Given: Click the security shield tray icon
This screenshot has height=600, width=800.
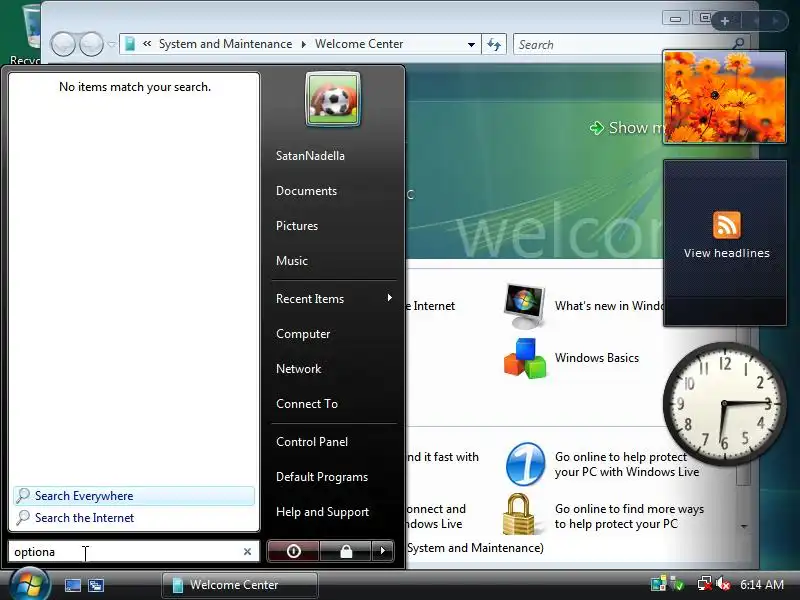Looking at the screenshot, I should pos(677,584).
